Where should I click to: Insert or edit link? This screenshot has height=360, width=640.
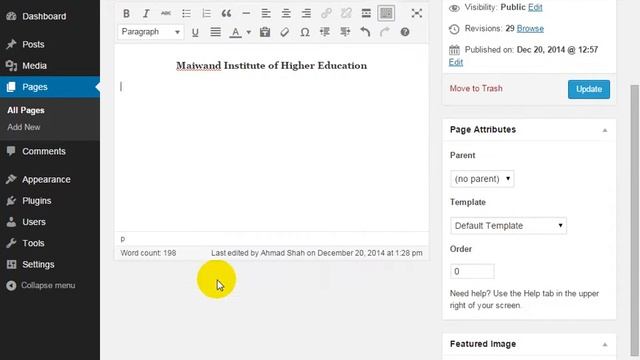pyautogui.click(x=326, y=13)
